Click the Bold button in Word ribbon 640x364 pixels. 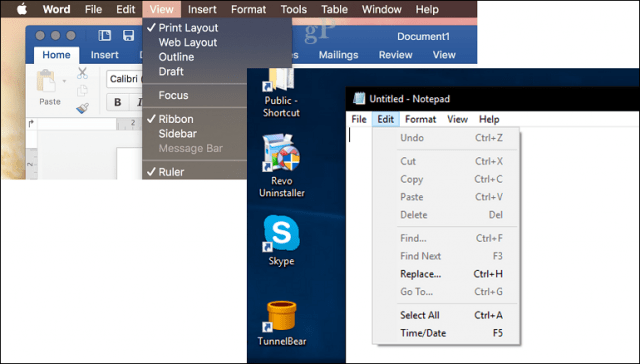(x=118, y=102)
